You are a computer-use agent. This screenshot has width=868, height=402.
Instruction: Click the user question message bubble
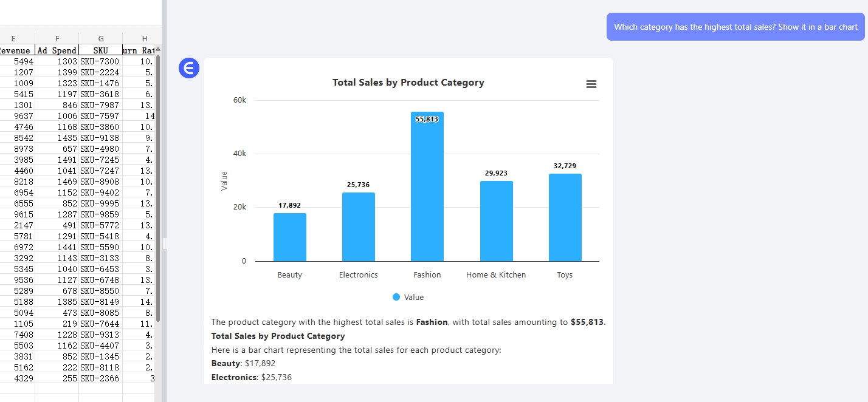point(735,27)
